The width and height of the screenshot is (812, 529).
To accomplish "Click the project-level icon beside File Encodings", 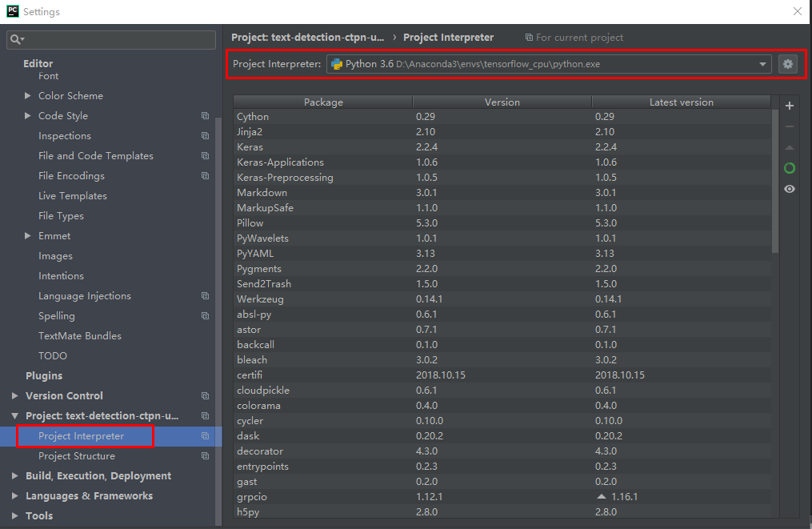I will (x=205, y=175).
